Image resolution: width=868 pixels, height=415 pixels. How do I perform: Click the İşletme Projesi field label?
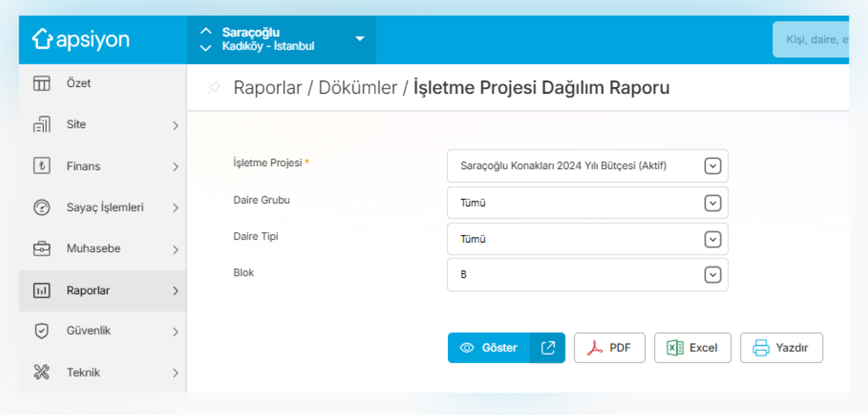[268, 163]
